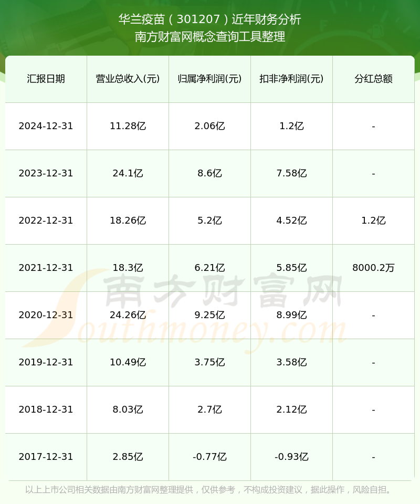The image size is (420, 504).
Task: Click the date cell 2020-12-31
Action: 46,315
